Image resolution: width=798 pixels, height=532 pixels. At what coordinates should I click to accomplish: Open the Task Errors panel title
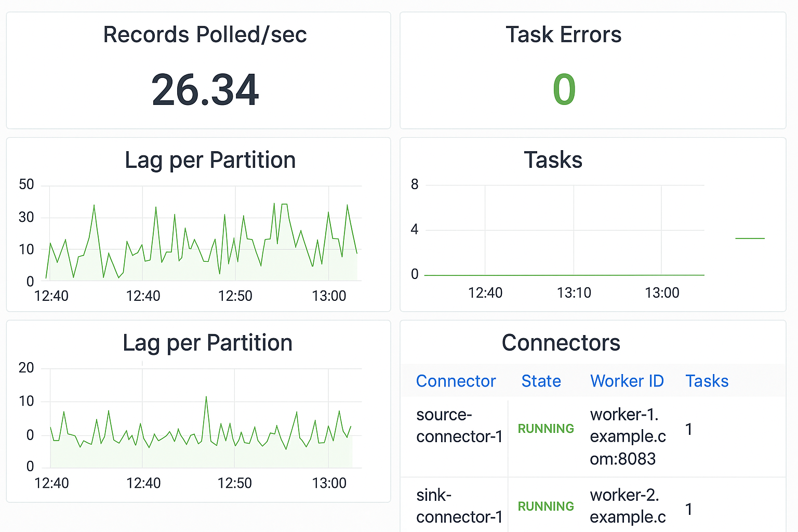click(x=563, y=35)
